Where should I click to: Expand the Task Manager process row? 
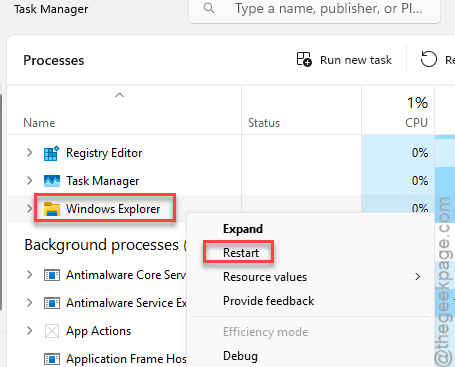(x=30, y=181)
